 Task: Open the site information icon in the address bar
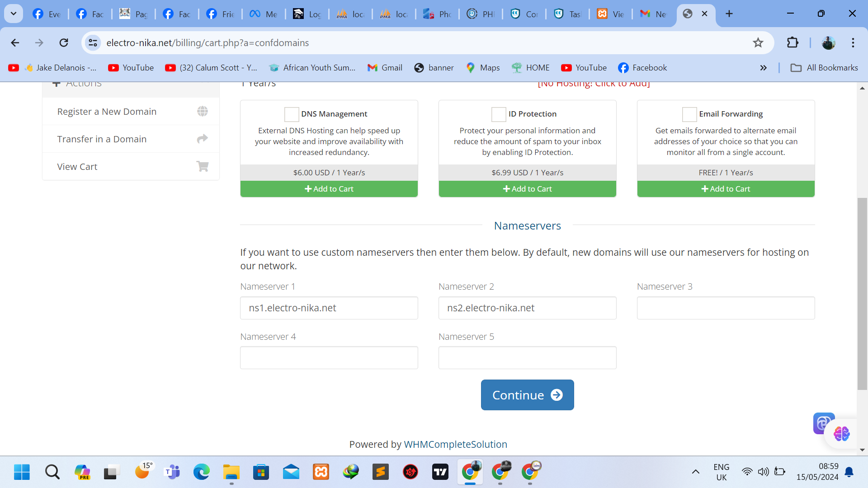click(93, 43)
